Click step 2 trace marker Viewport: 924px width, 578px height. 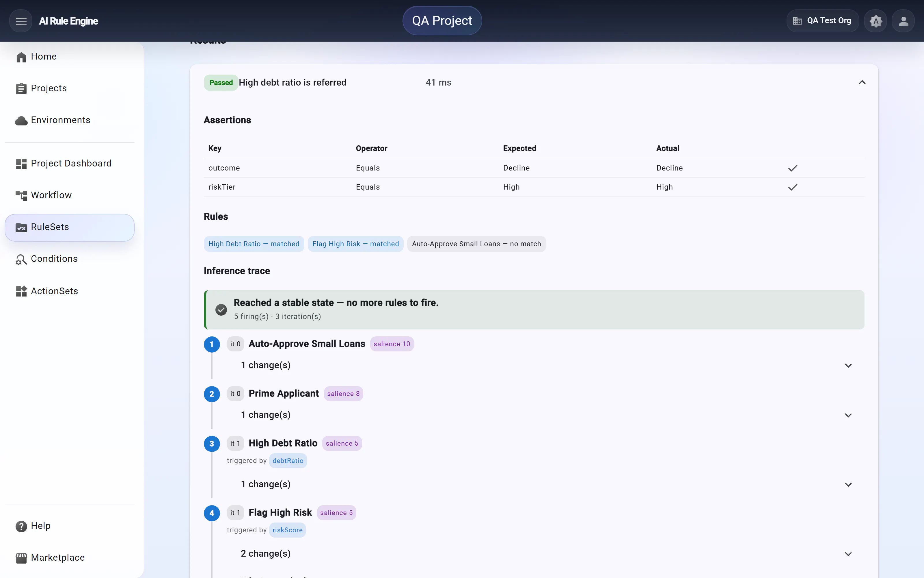212,394
